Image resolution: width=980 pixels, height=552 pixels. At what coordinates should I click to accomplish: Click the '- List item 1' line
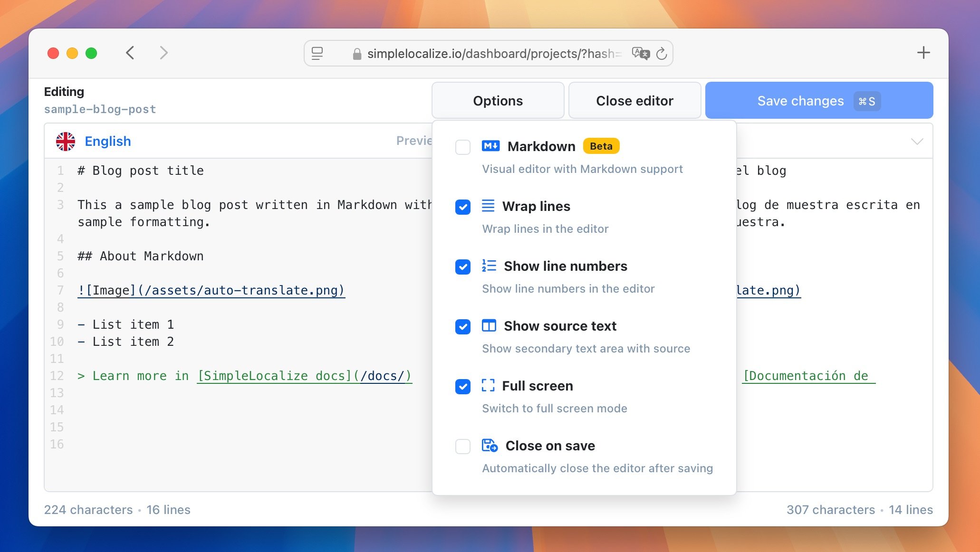(126, 324)
